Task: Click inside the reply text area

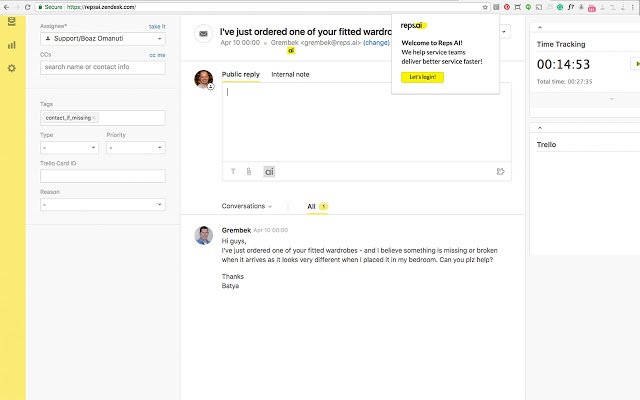Action: (x=367, y=122)
